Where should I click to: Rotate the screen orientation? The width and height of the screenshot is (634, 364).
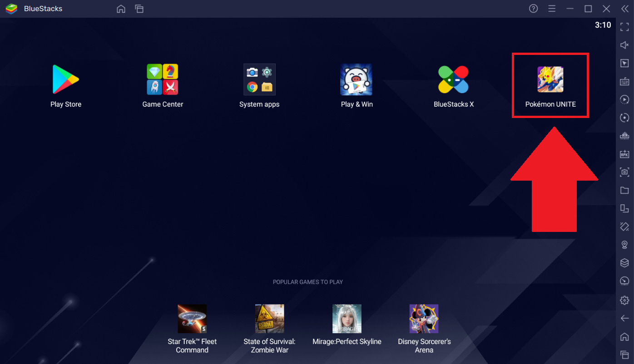[x=624, y=208]
